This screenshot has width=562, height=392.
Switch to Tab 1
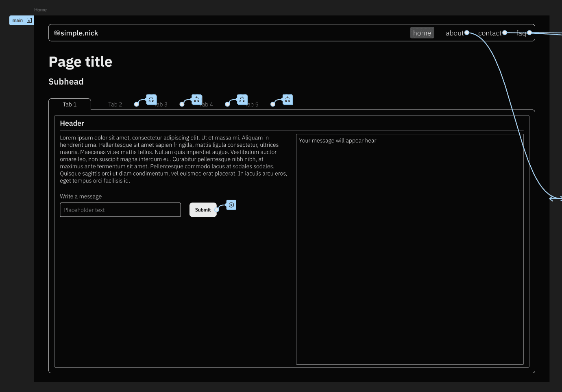click(x=70, y=105)
